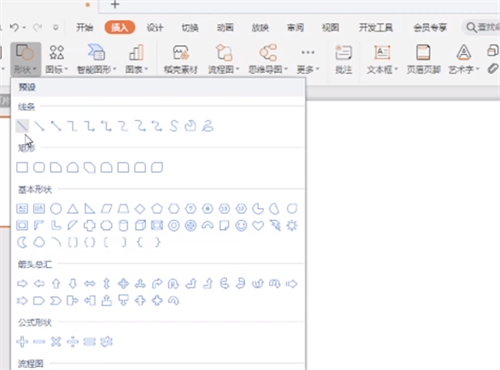The width and height of the screenshot is (500, 370).
Task: Select the left block arrow shape
Action: point(39,284)
